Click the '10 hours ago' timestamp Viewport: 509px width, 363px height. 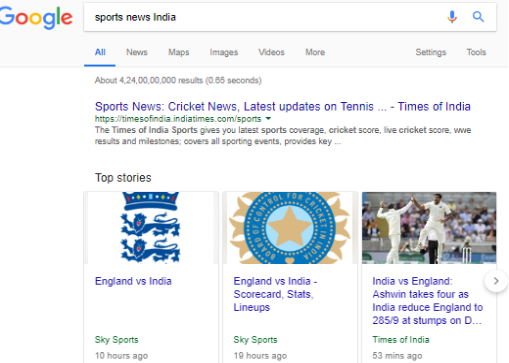click(x=121, y=356)
